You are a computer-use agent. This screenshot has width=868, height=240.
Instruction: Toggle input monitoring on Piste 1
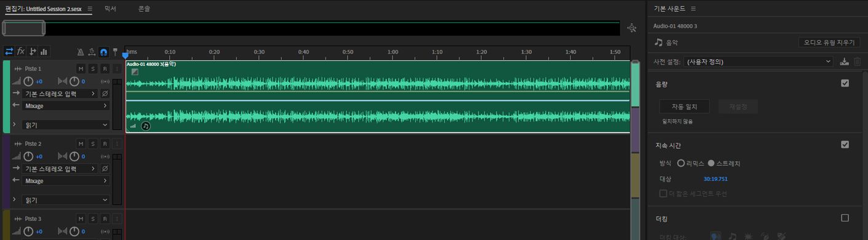(x=116, y=68)
